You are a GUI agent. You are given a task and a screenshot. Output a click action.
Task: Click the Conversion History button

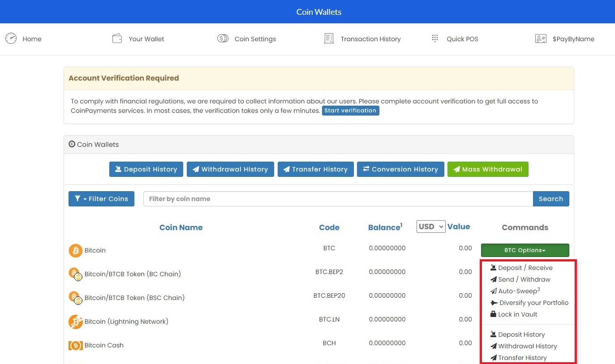point(400,169)
